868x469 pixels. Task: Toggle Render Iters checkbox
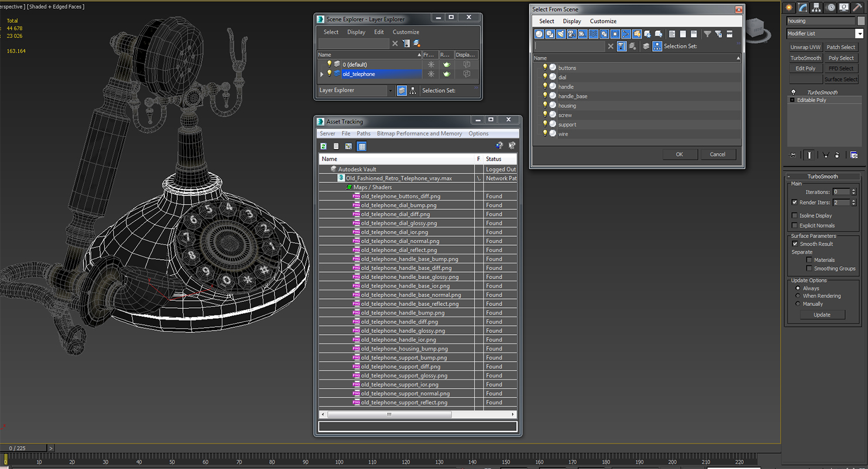795,202
